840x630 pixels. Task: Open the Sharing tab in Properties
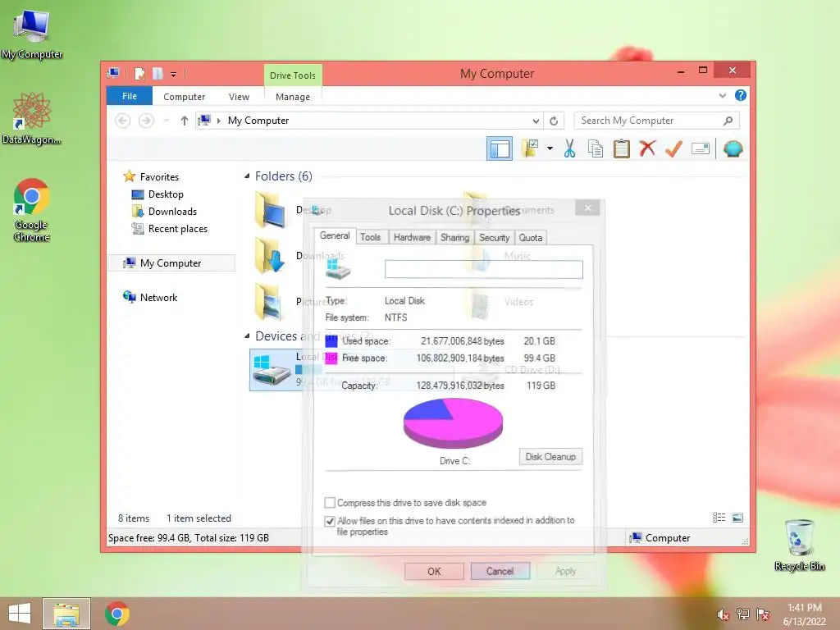[x=454, y=237]
